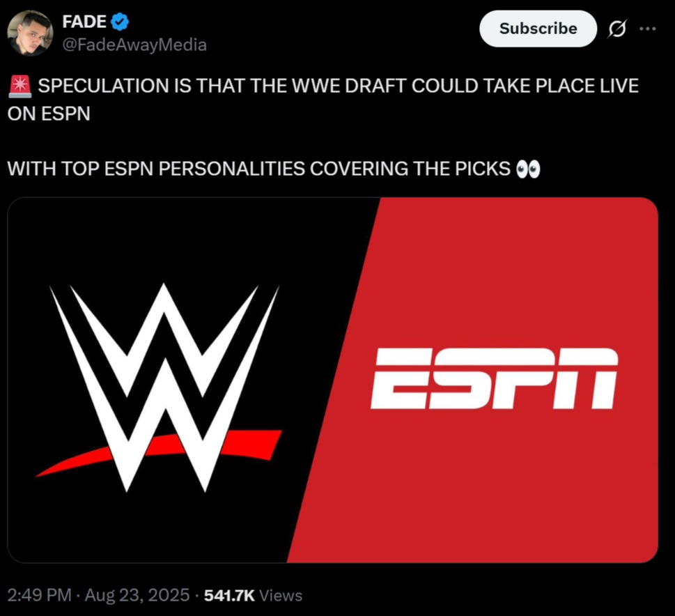The image size is (675, 616).
Task: Open the Grok slash-circle icon
Action: 617,29
